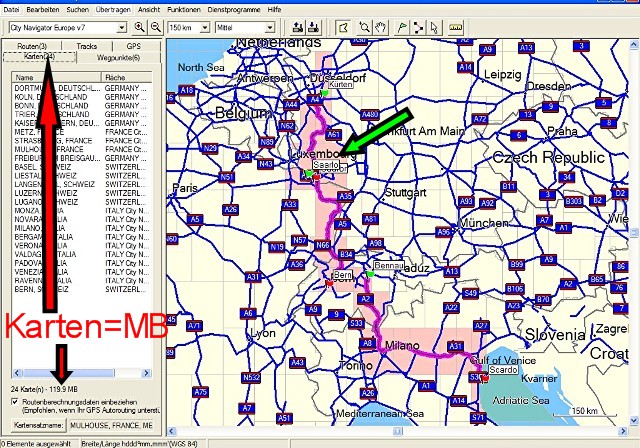Select the STRASBOURG, FRANCE map row
640x448 pixels.
pos(82,140)
